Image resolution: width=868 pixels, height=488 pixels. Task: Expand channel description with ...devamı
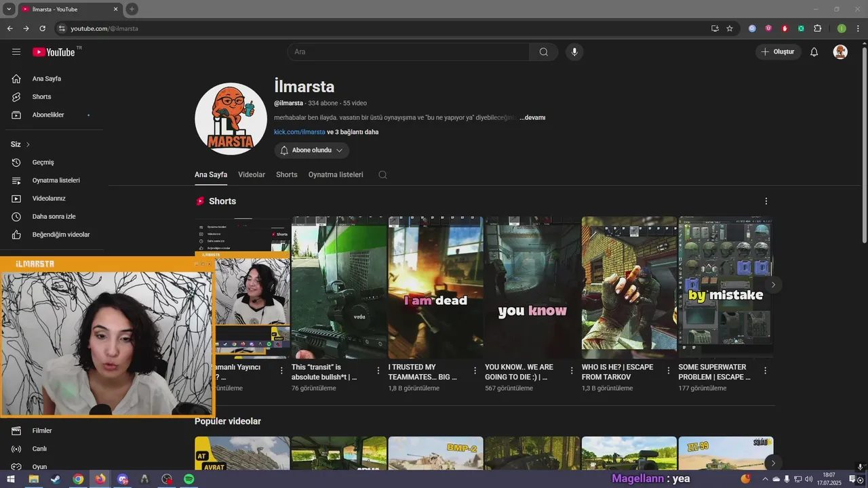532,118
